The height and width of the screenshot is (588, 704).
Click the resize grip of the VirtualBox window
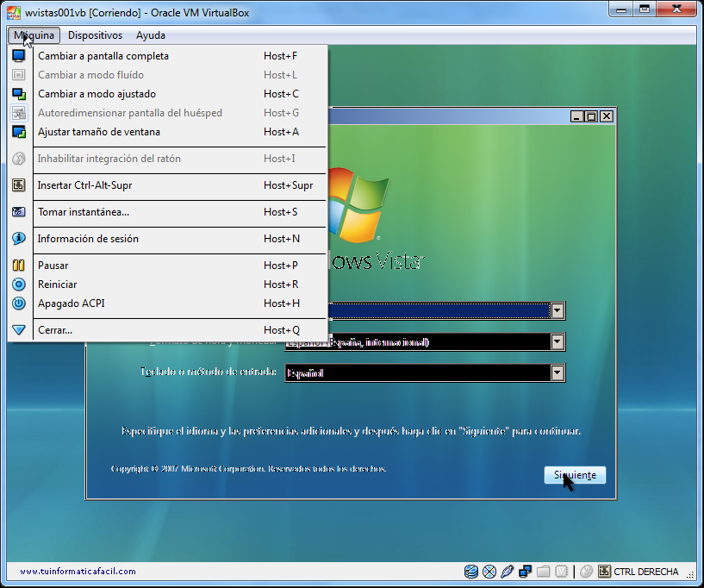click(688, 574)
